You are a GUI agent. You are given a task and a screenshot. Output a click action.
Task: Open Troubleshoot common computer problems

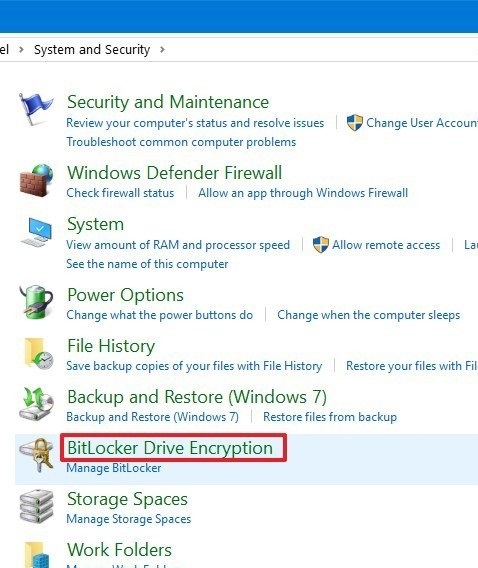point(181,142)
